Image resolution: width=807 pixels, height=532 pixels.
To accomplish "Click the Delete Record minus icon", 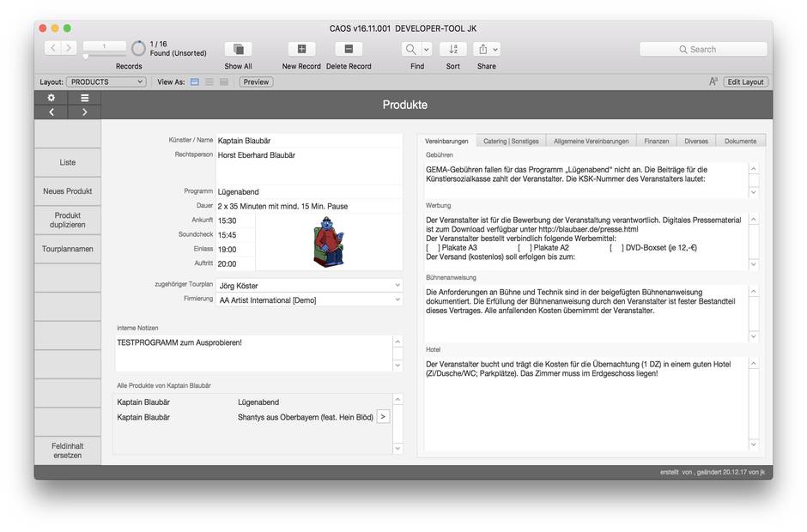I will tap(349, 49).
